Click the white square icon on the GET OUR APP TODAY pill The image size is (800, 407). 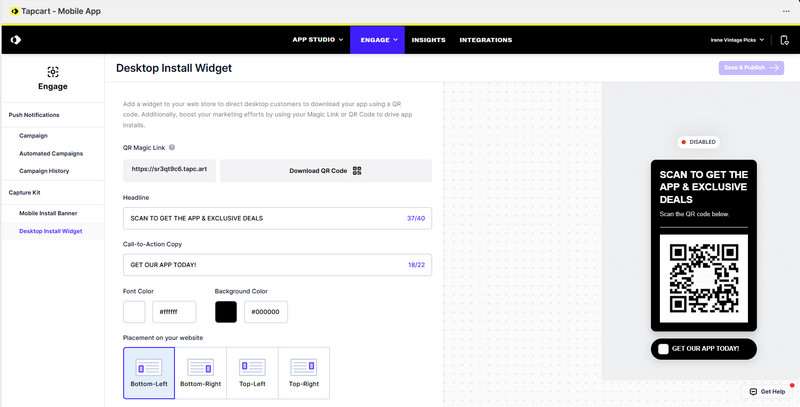point(663,349)
